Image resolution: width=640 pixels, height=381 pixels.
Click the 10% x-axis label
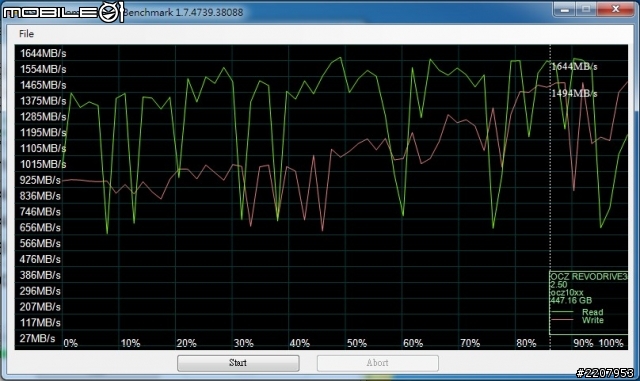tap(131, 343)
